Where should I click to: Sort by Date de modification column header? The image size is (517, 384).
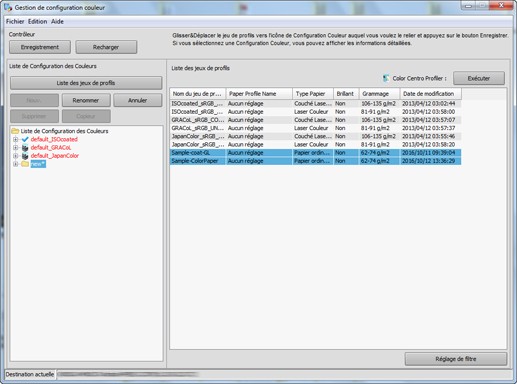click(x=431, y=94)
